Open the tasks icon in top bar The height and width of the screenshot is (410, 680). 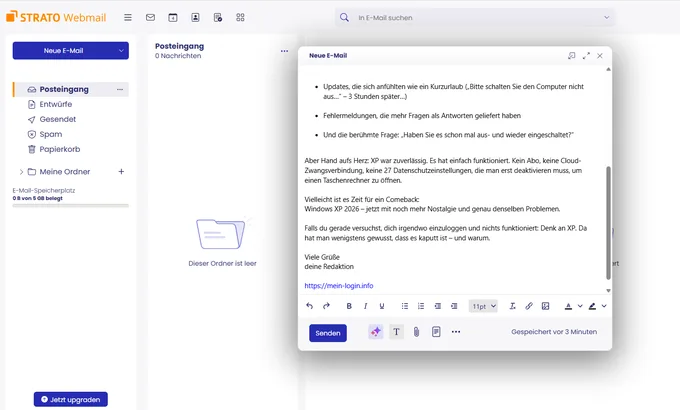[218, 17]
